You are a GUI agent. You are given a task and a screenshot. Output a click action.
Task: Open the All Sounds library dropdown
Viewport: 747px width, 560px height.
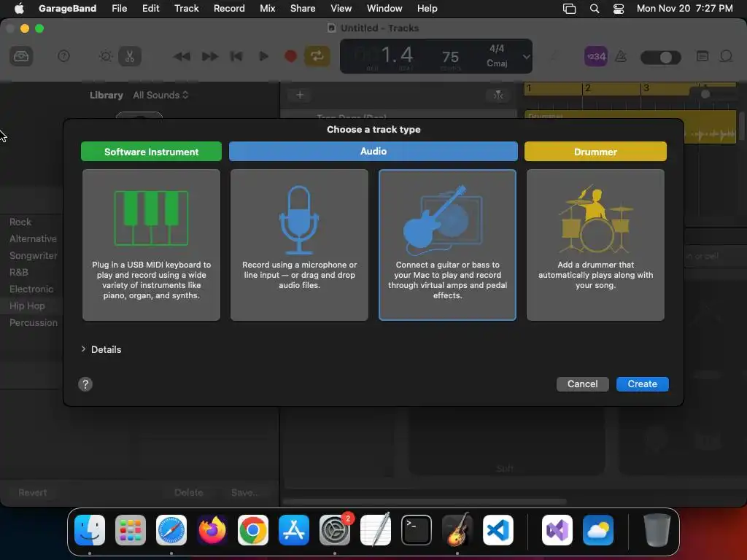tap(160, 96)
